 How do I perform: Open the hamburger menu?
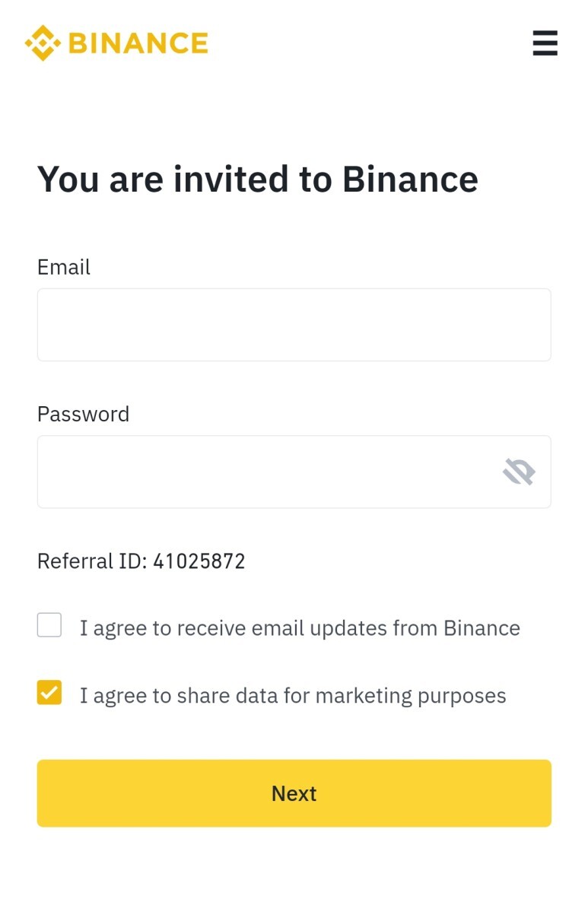pos(545,43)
